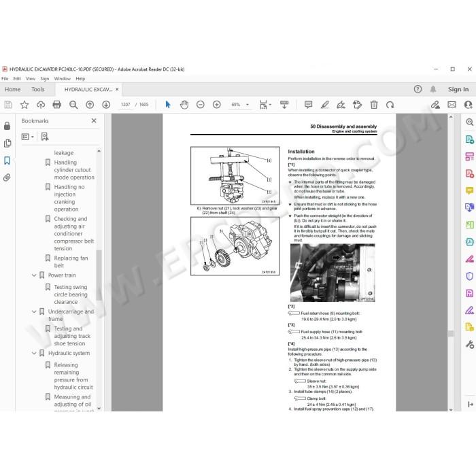Open Testing swing circle bearing clearance
Screen dimensions: 476x476
point(71,294)
